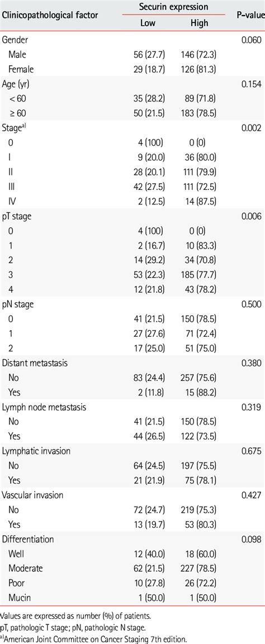Screen dimensions: 265x644
Task: Click the Low subheader
Action: tap(148, 23)
